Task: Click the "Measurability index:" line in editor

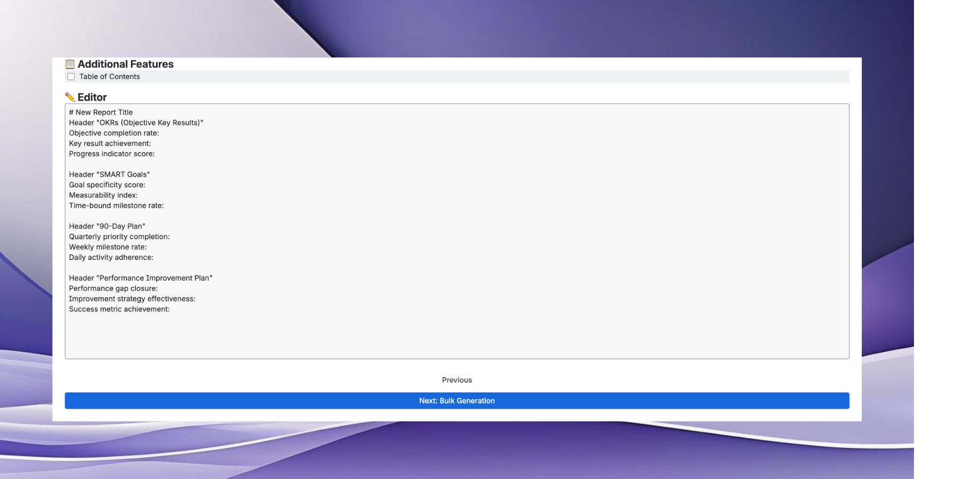Action: [103, 195]
